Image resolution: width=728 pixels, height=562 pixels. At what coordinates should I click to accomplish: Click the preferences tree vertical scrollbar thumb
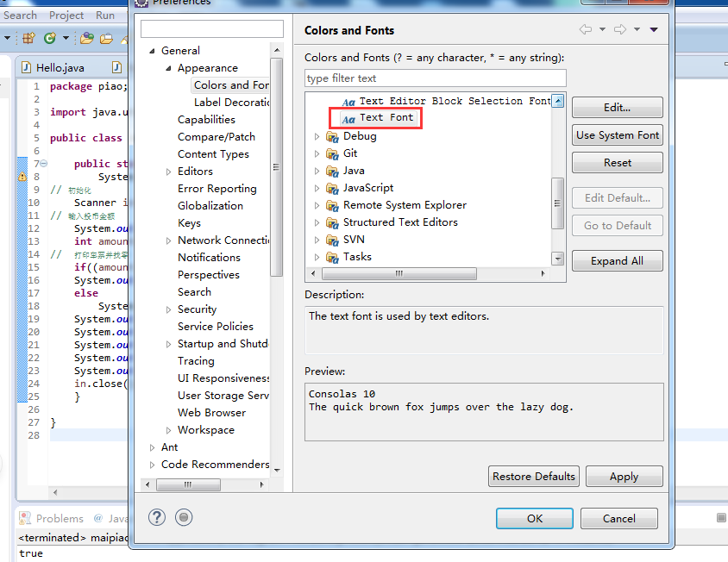pos(276,167)
